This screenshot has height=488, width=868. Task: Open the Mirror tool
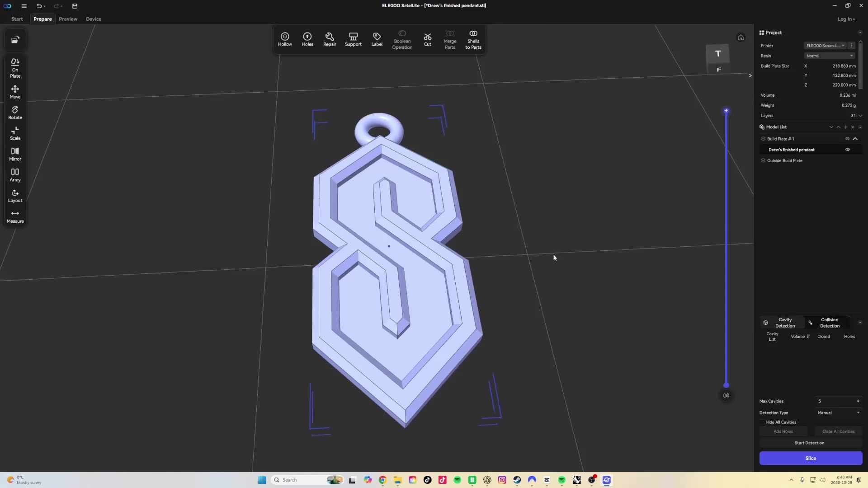[x=15, y=154]
